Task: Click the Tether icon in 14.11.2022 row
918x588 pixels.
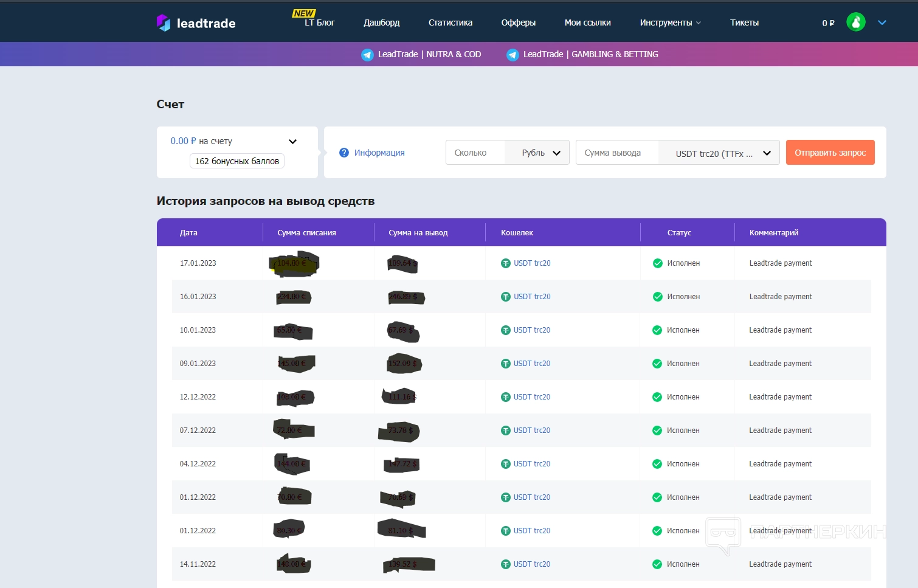Action: [x=505, y=564]
